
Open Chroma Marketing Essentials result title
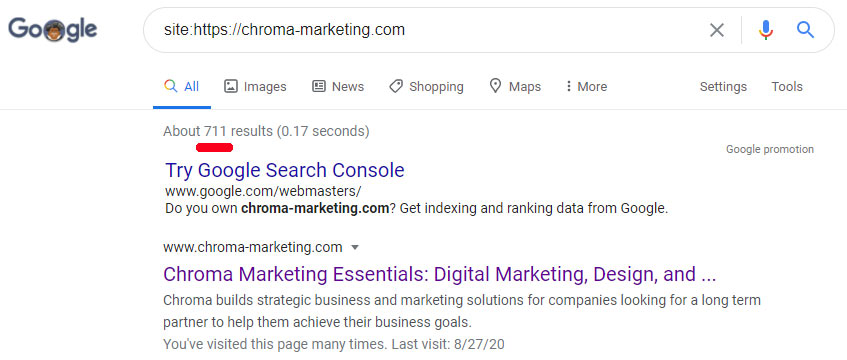pos(439,275)
